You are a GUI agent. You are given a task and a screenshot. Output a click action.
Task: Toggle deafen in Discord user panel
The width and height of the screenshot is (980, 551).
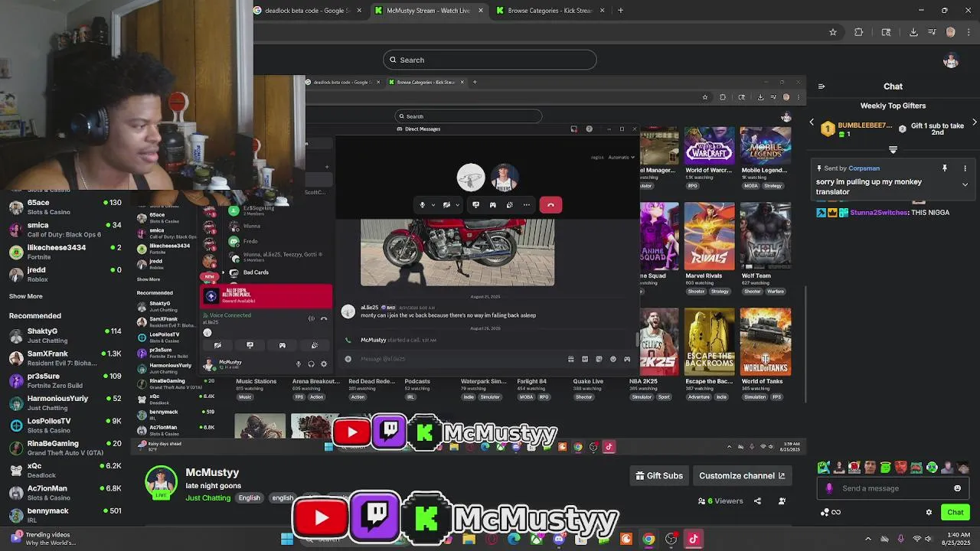click(x=311, y=364)
